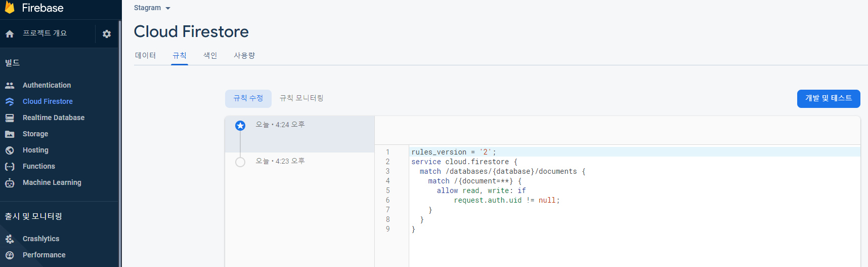This screenshot has width=868, height=267.
Task: Switch to the 색인 tab
Action: pos(210,55)
